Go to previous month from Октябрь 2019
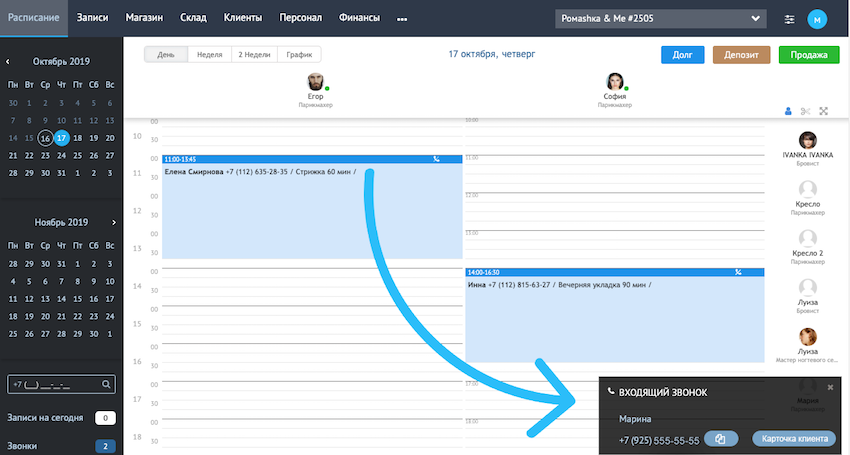Image resolution: width=850 pixels, height=455 pixels. [x=8, y=61]
